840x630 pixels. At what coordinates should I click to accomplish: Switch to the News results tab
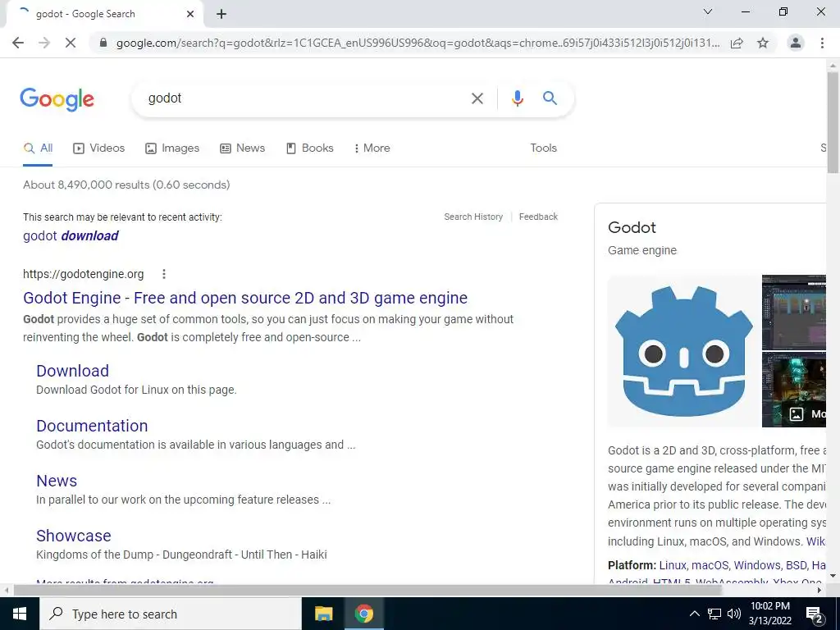(243, 148)
